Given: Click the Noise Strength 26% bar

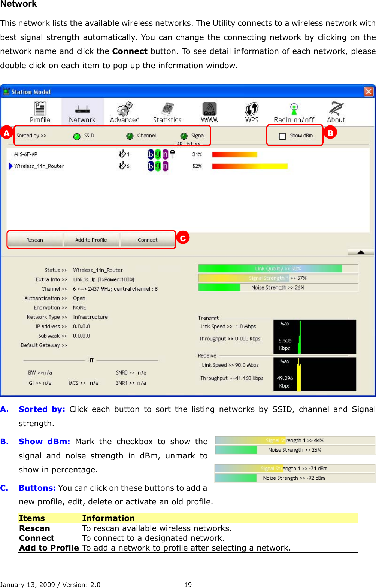Looking at the screenshot, I should coord(278,287).
